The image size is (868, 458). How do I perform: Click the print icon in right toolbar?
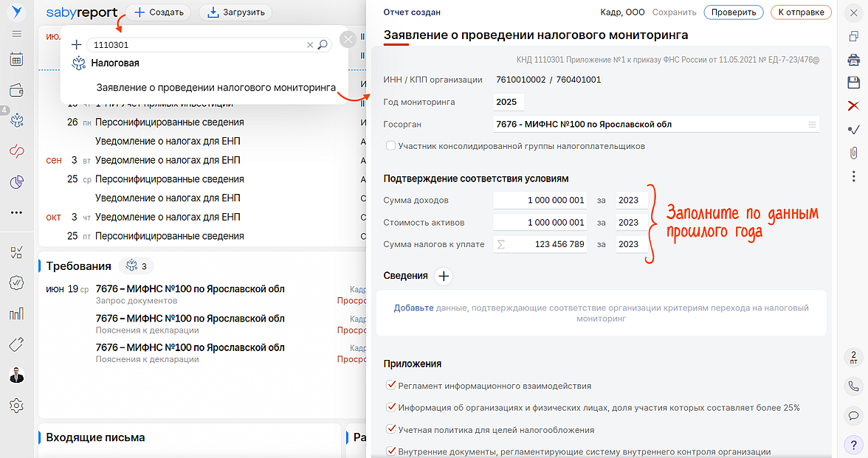click(853, 60)
